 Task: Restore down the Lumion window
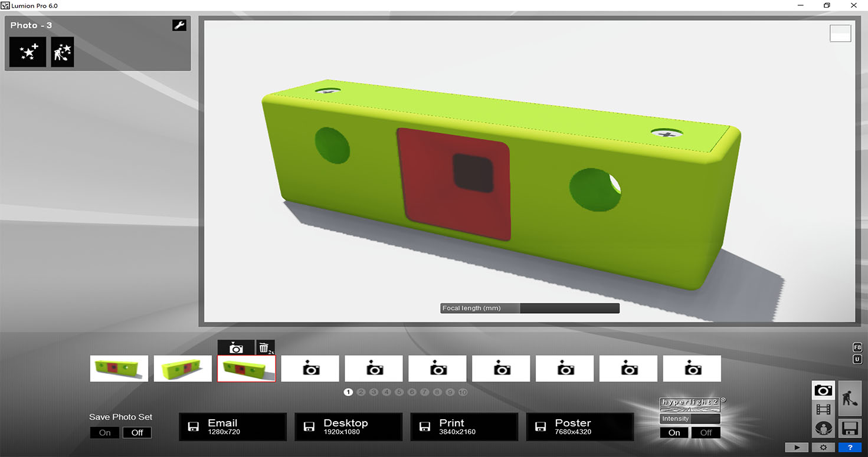click(x=827, y=5)
